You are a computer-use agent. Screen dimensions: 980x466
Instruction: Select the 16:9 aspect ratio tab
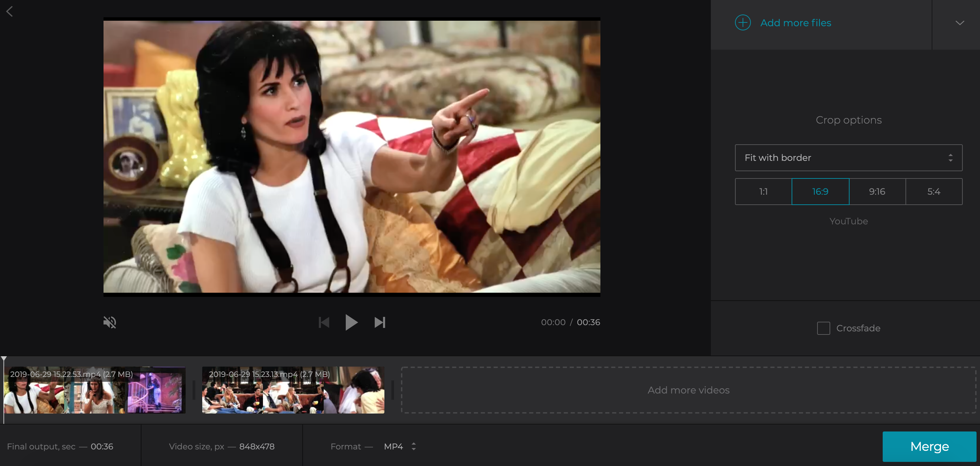(820, 191)
